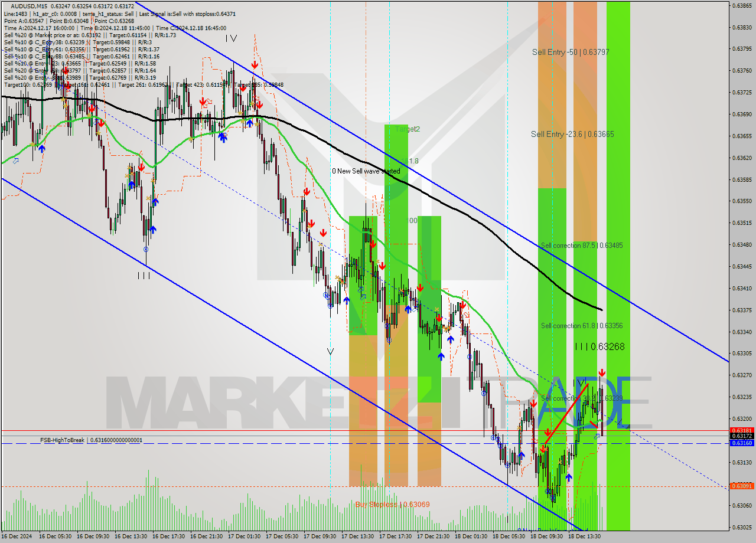Click the '18 Dec 13:30' time axis label
756x543 pixels.
click(584, 537)
